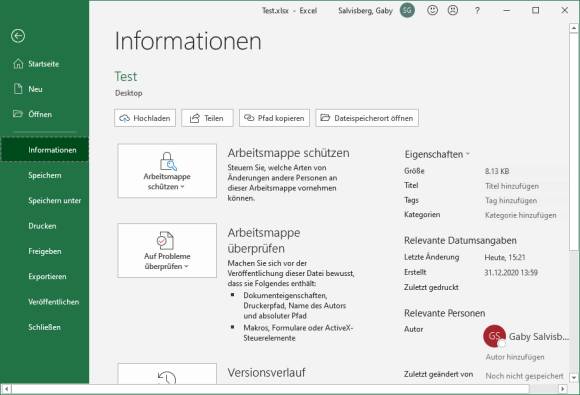Open help with the question mark icon
The height and width of the screenshot is (395, 580).
(477, 10)
